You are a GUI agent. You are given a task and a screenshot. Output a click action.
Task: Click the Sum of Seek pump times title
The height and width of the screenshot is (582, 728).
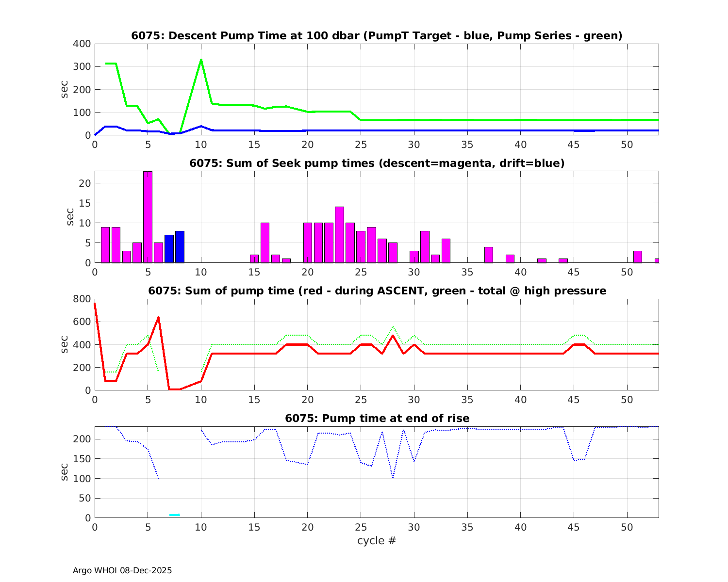[x=377, y=163]
